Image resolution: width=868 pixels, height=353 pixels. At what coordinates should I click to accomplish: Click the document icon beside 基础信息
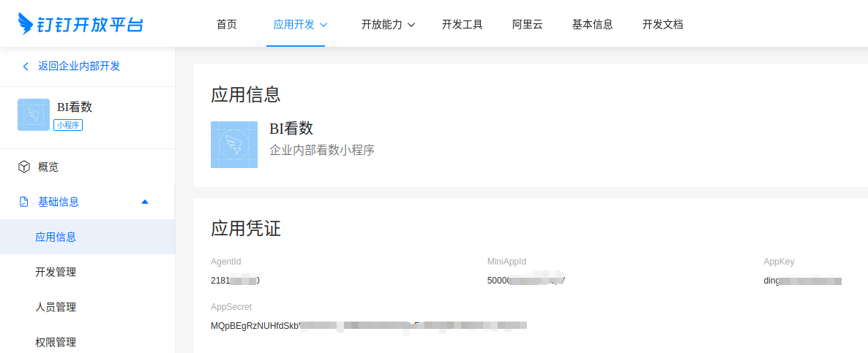pos(24,202)
